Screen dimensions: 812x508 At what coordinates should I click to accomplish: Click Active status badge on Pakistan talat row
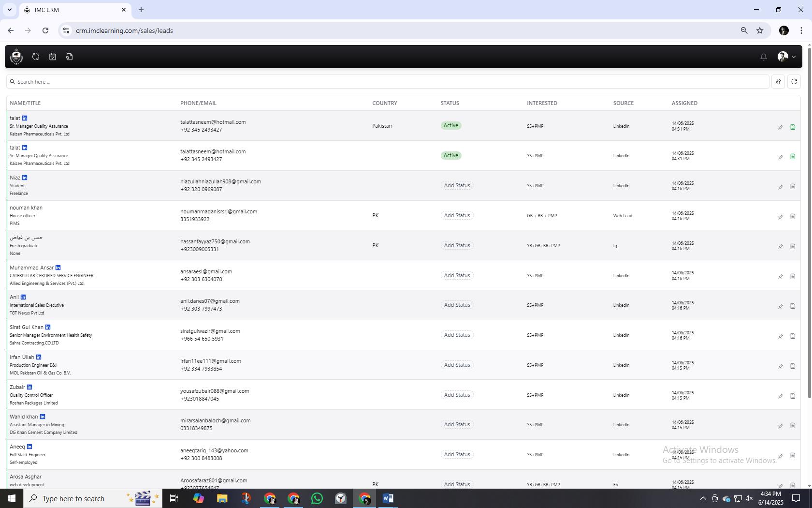451,125
